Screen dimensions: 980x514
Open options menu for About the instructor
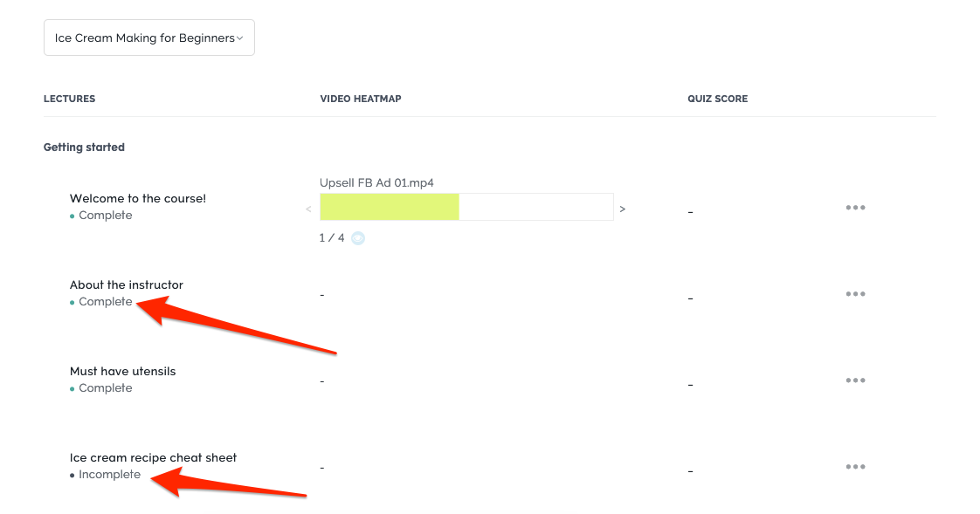pyautogui.click(x=855, y=293)
